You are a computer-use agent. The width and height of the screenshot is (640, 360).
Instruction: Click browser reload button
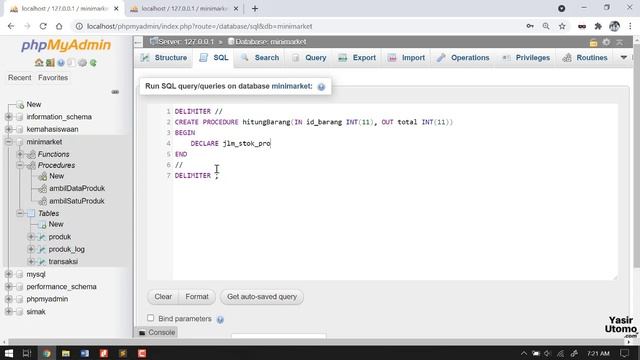click(x=43, y=26)
